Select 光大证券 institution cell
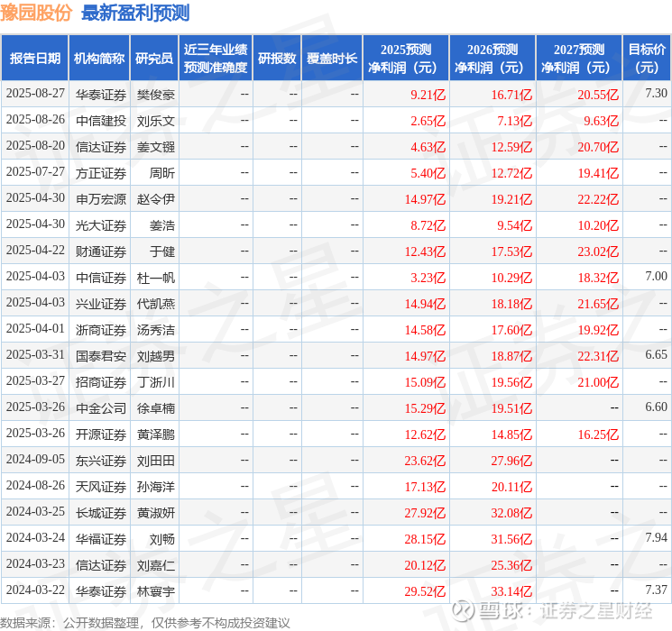Screen dimensions: 672x631 coord(101,225)
